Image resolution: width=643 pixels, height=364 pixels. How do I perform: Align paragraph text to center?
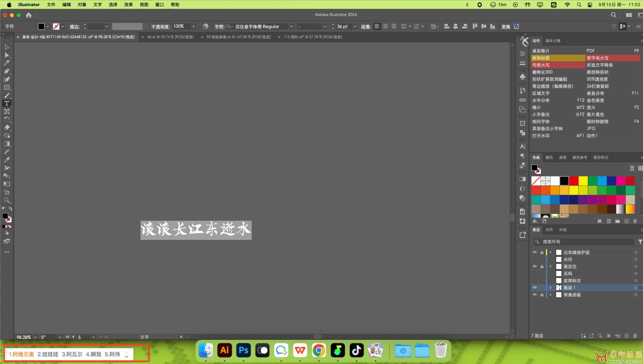pyautogui.click(x=385, y=26)
